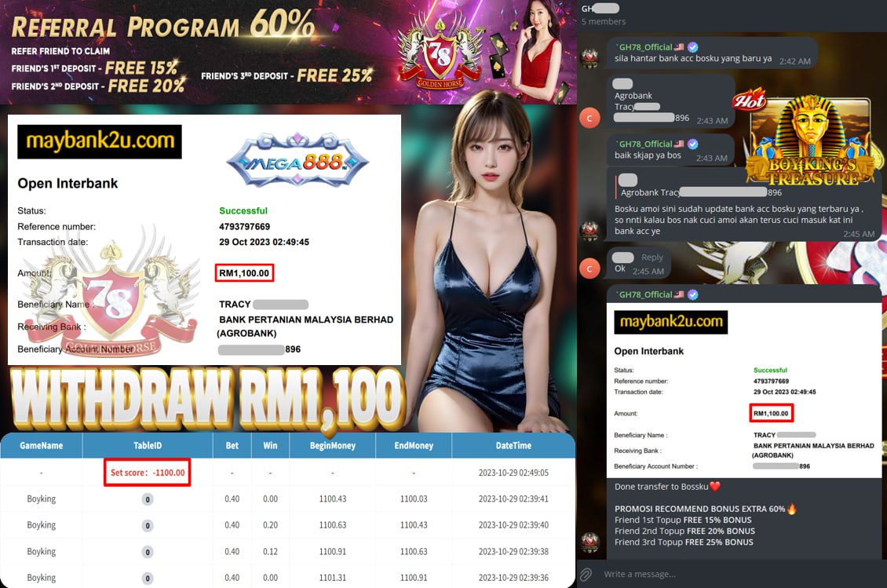Click TableID 0 badge in 02:39:38 row
This screenshot has height=588, width=887.
(x=148, y=552)
